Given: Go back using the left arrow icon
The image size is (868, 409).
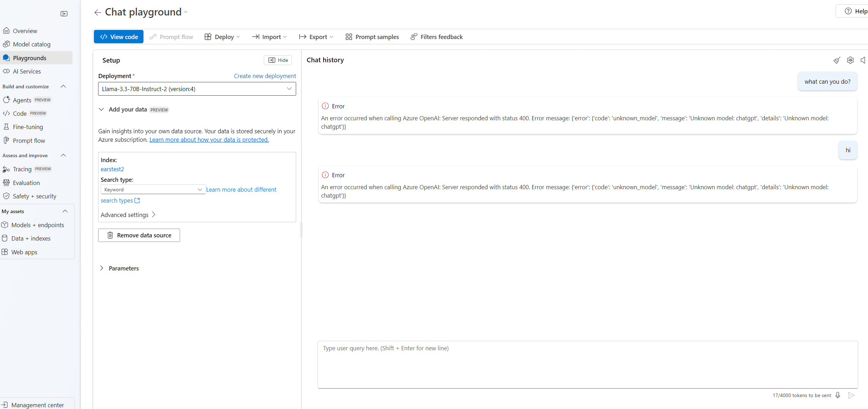Looking at the screenshot, I should [x=97, y=13].
